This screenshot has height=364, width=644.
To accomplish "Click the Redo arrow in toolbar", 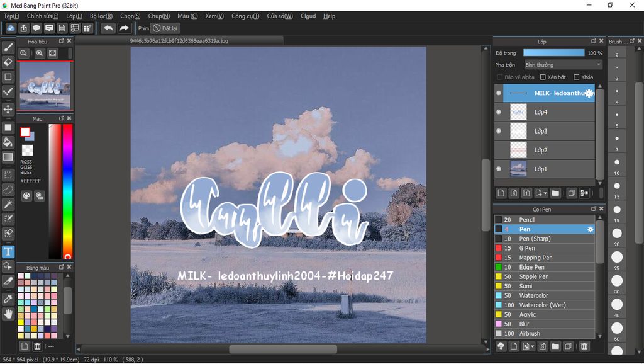I will tap(124, 28).
